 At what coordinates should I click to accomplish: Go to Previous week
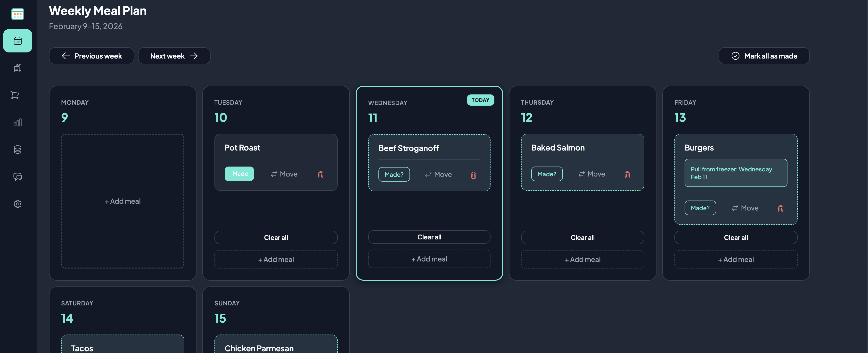91,56
